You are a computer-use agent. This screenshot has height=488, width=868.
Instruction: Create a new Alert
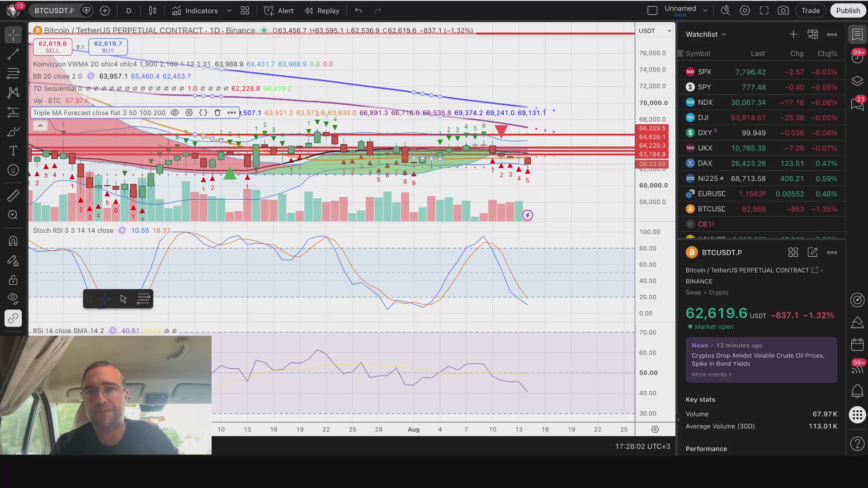(278, 11)
